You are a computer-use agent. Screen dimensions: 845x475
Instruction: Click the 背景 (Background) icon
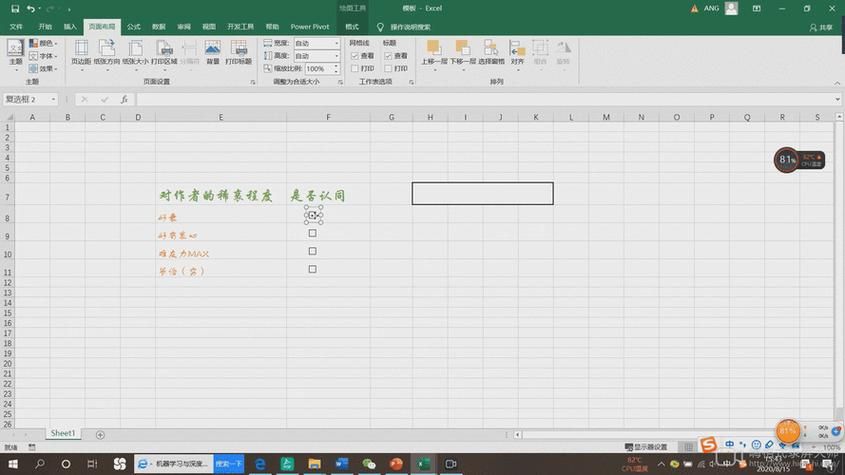[x=212, y=50]
